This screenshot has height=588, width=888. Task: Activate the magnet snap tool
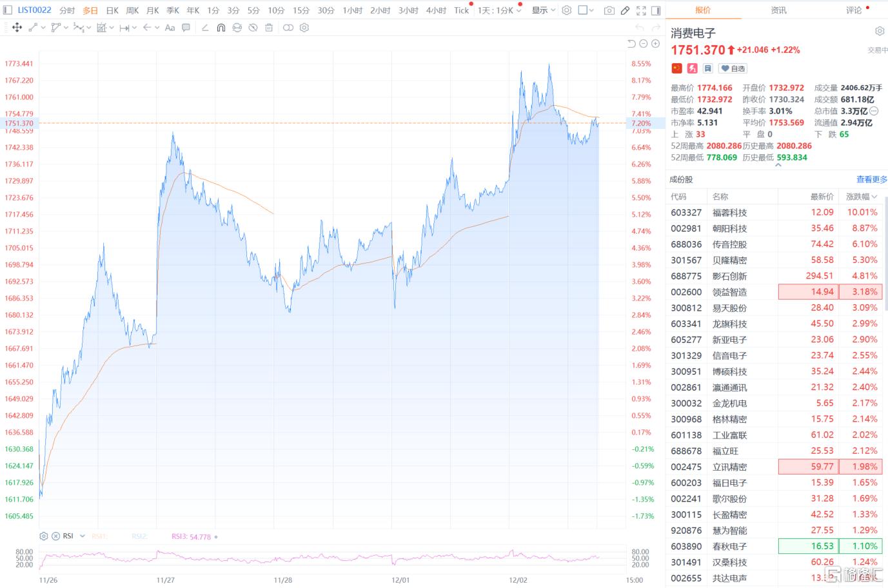tap(221, 28)
